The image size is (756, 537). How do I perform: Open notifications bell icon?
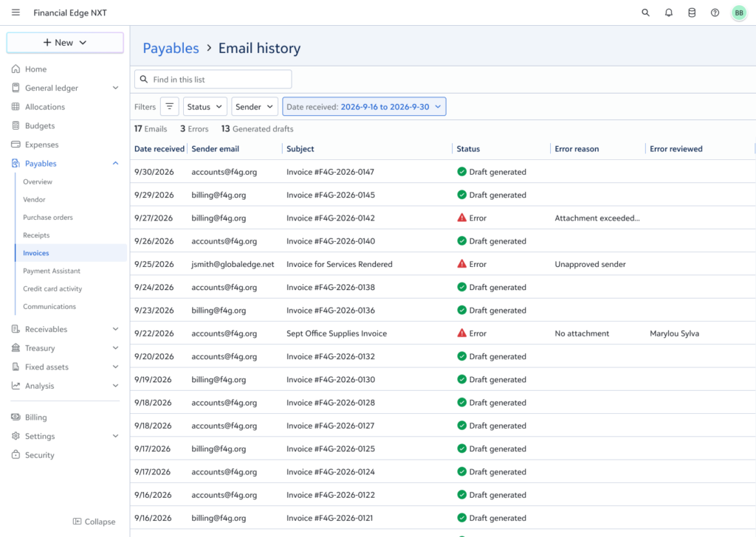click(669, 13)
